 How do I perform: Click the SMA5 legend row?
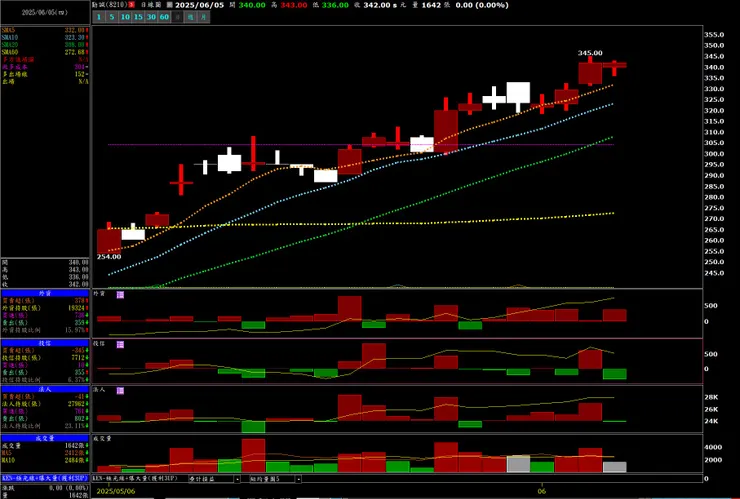(45, 30)
